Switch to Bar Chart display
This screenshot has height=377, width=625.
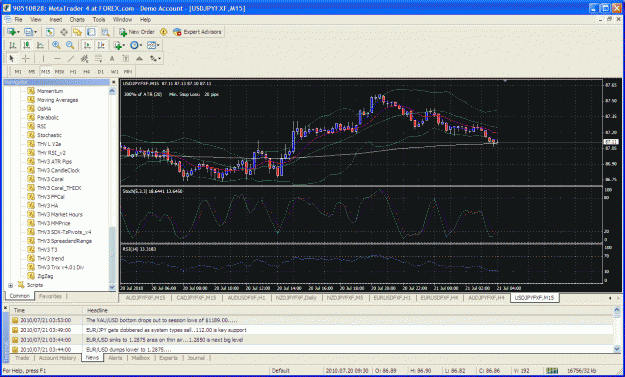[13, 45]
